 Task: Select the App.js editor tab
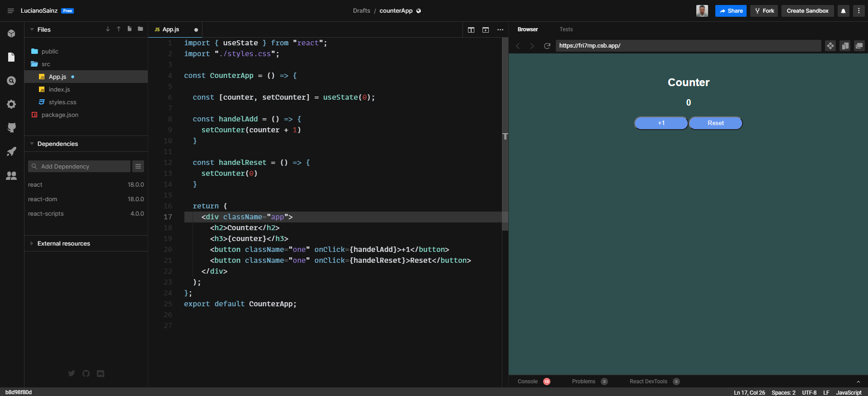pos(175,29)
